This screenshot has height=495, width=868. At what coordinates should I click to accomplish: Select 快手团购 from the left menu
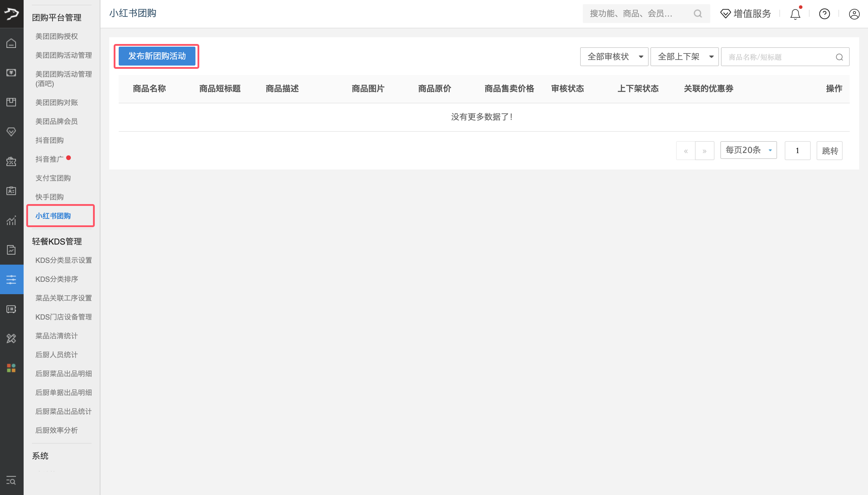click(x=49, y=196)
